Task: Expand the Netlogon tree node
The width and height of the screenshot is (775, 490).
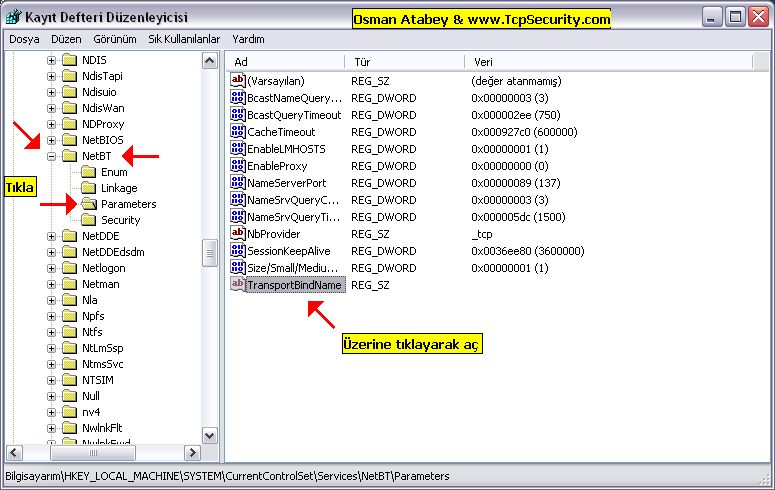Action: pos(51,268)
